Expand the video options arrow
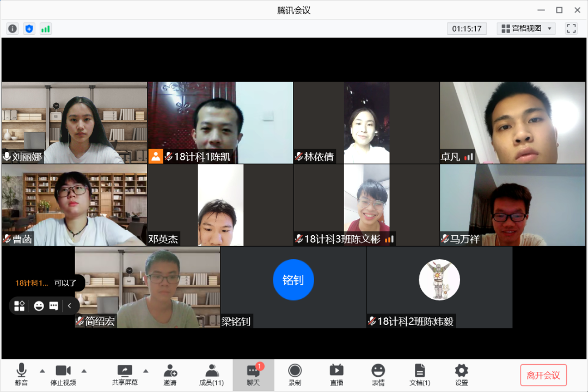 84,371
